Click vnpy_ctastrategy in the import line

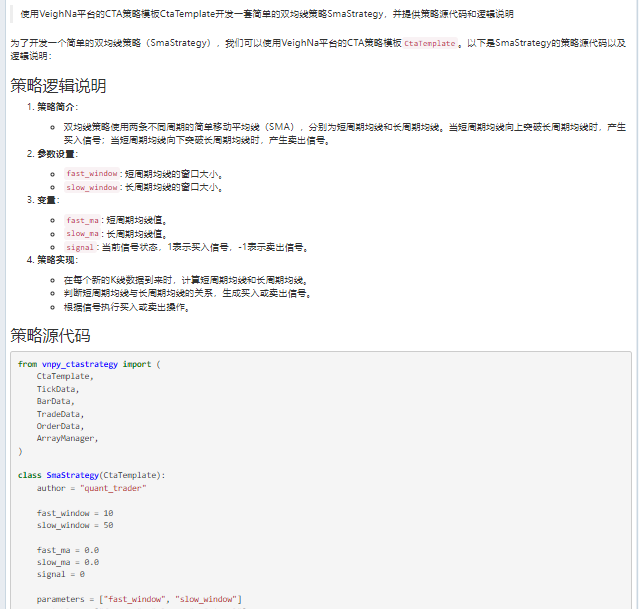80,364
